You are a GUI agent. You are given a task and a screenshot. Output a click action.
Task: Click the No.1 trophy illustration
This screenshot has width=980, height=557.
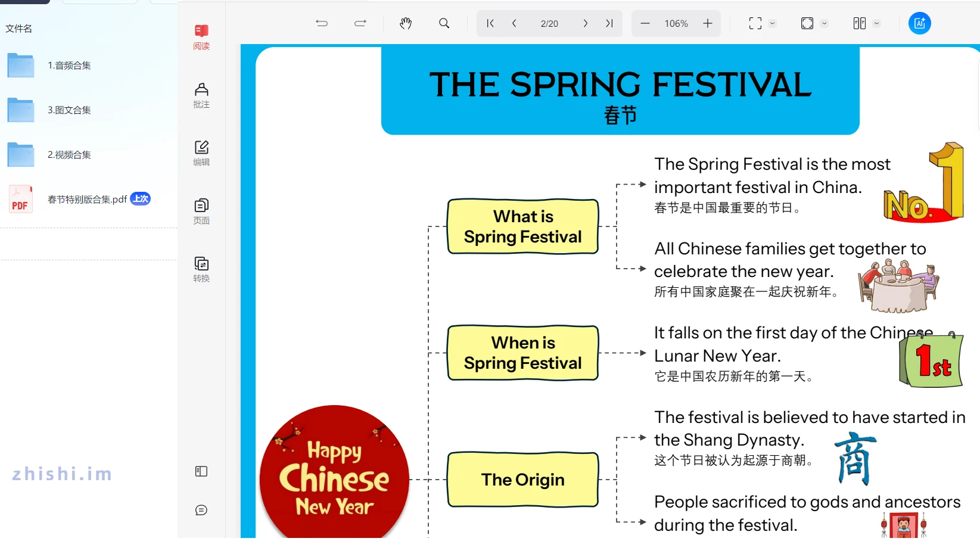[x=924, y=182]
